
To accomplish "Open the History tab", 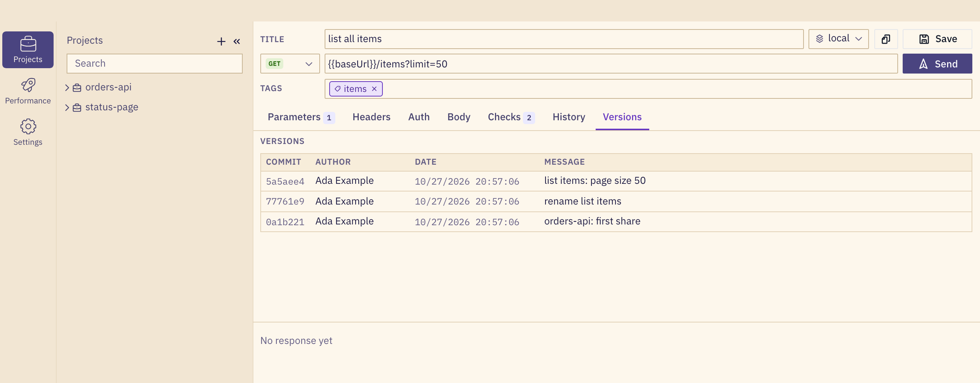I will pos(569,117).
